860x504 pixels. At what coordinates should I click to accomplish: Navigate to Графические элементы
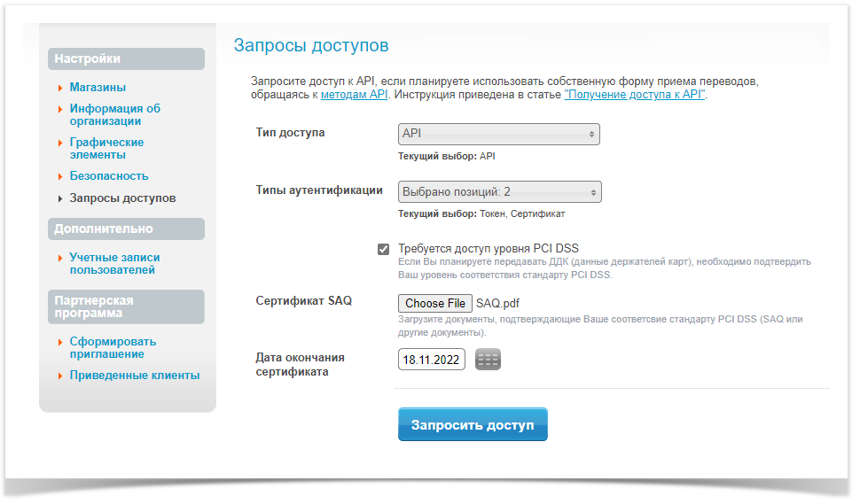click(x=106, y=149)
